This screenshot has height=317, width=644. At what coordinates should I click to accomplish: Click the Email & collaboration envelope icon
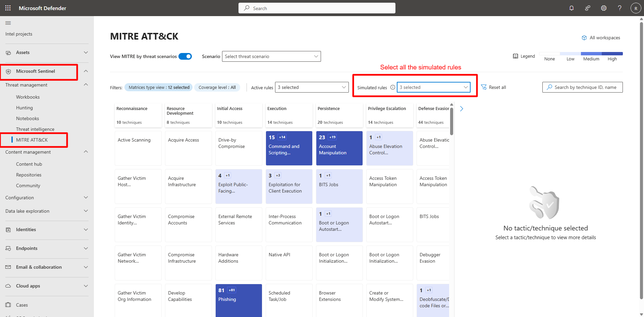(x=8, y=267)
